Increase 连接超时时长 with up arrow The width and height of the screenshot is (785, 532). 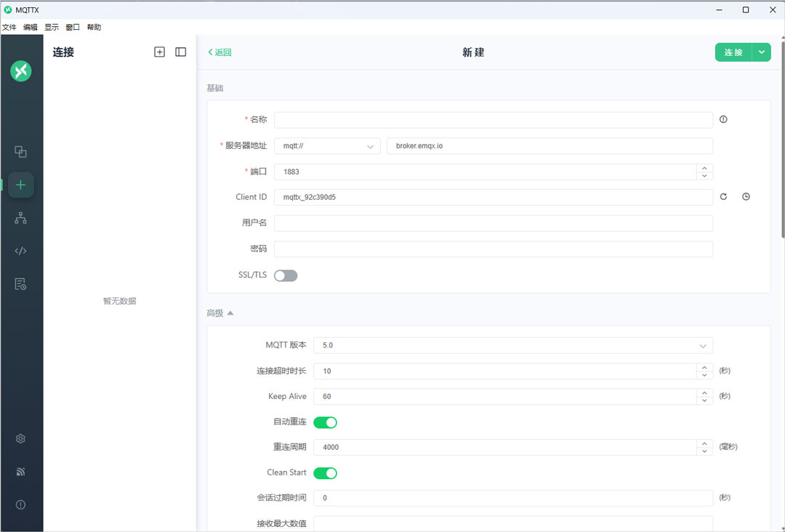(x=704, y=367)
